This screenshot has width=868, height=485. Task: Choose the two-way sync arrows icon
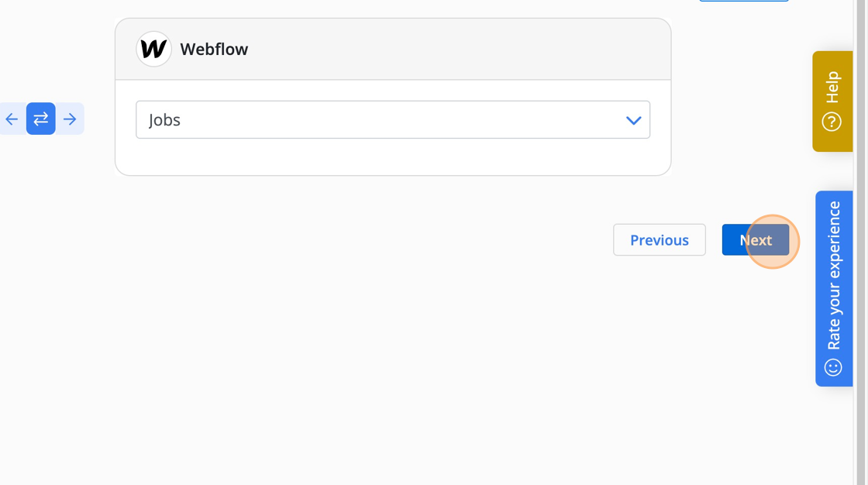tap(41, 119)
